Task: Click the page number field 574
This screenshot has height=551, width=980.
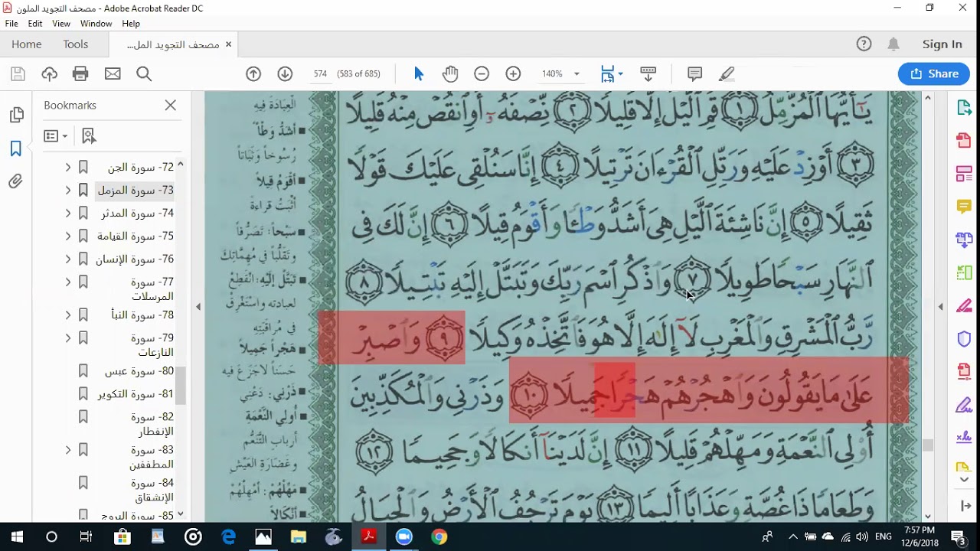Action: [320, 74]
